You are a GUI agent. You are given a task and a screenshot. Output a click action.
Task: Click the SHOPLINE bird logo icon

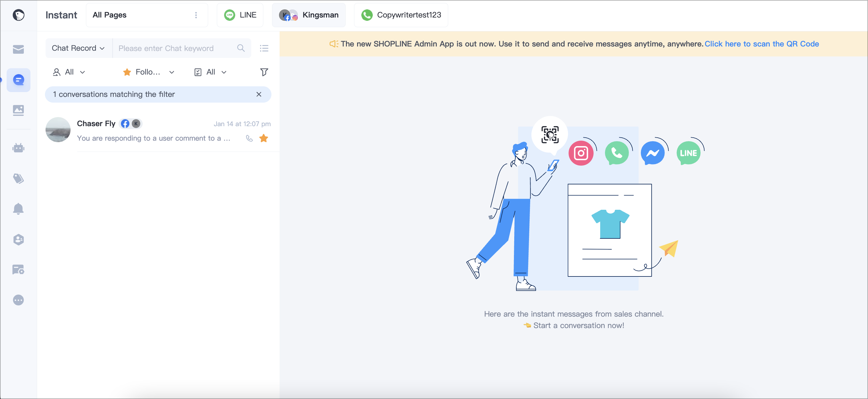tap(18, 15)
